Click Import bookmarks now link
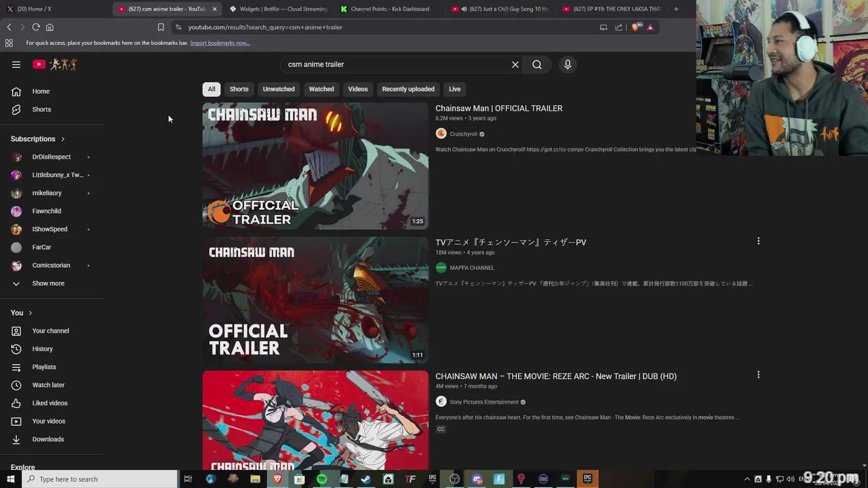This screenshot has width=868, height=488. point(220,43)
